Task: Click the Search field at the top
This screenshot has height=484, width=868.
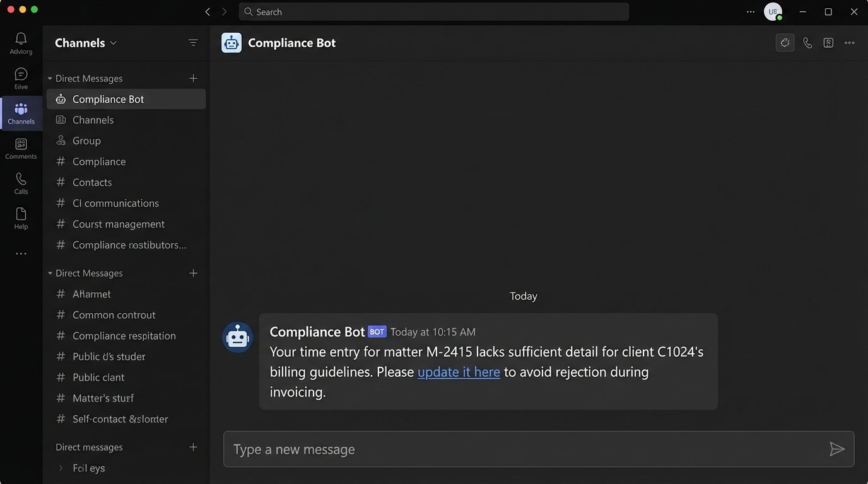Action: (433, 12)
